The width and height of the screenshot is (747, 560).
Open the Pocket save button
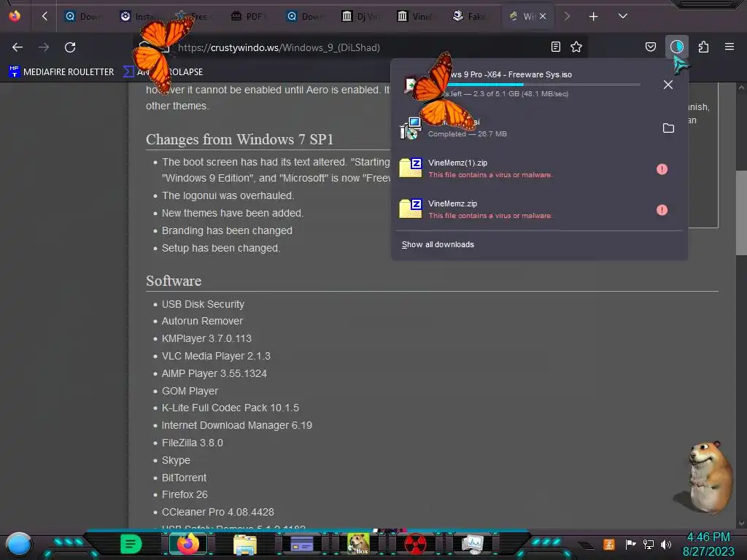click(x=650, y=47)
